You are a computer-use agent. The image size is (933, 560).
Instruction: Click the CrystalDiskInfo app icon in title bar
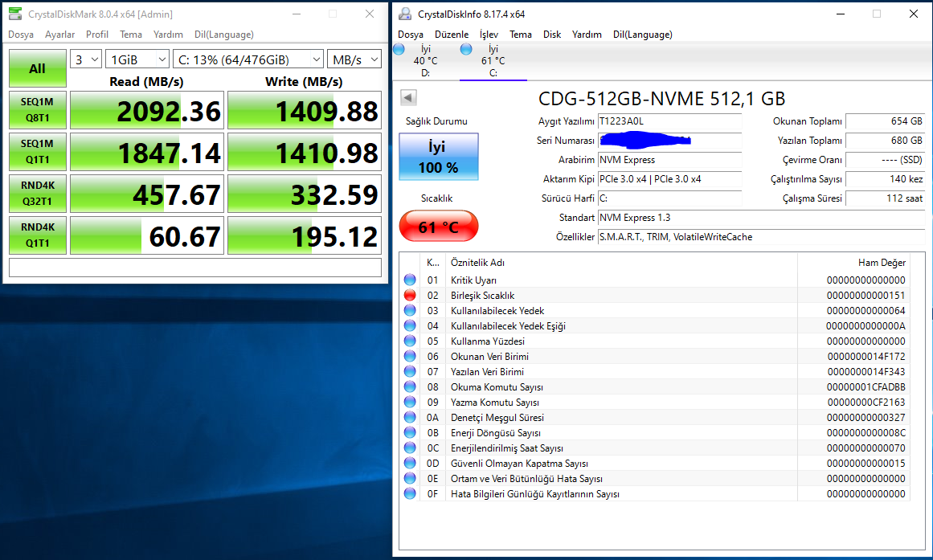pos(405,14)
